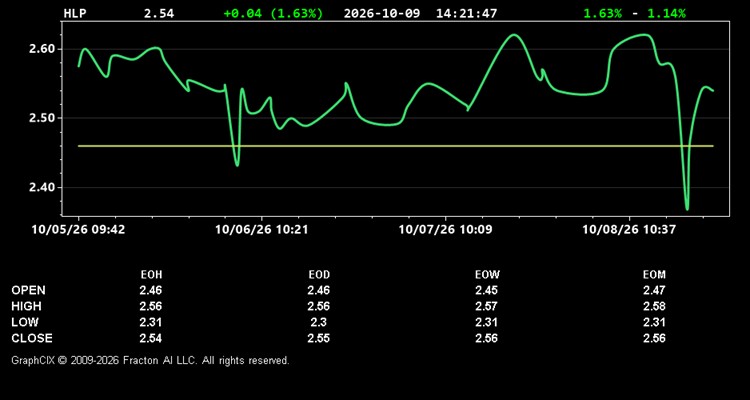
Task: Select the 2.54 last price value
Action: (159, 13)
